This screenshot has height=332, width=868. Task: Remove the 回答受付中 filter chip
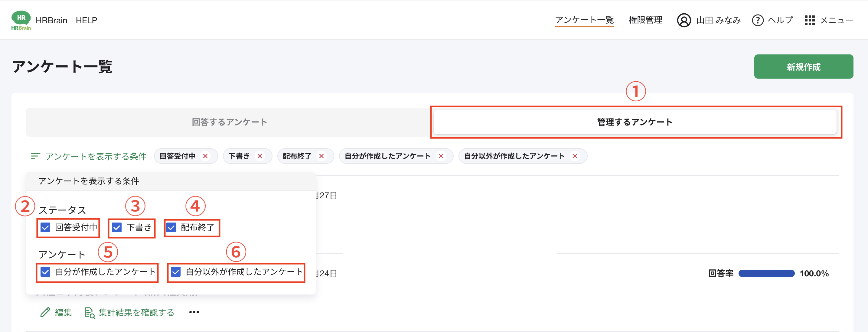coord(205,156)
